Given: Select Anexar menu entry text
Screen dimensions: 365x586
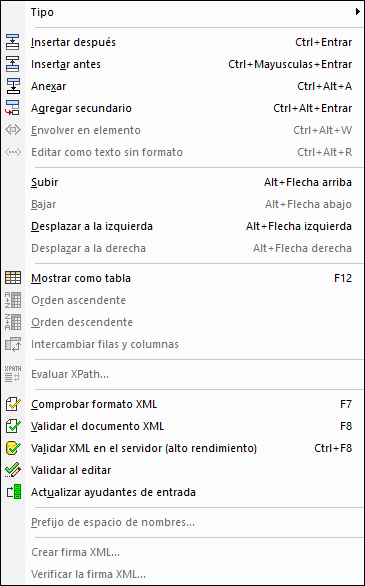Looking at the screenshot, I should point(49,86).
